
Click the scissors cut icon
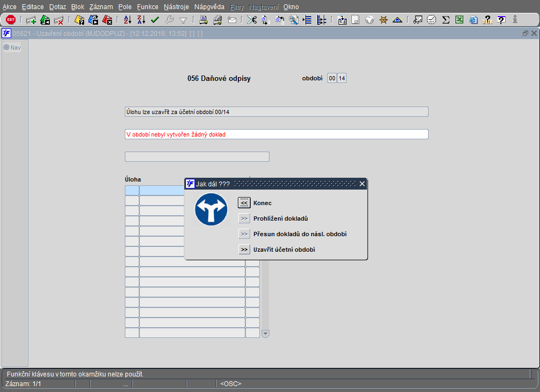252,20
